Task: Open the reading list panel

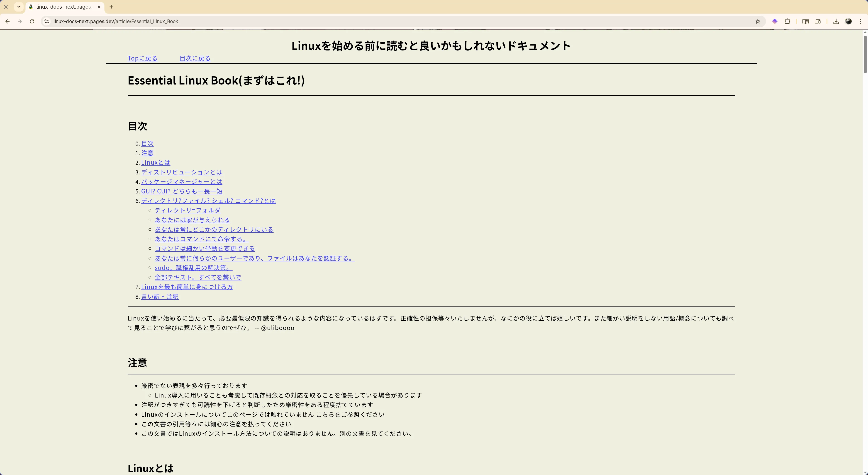Action: tap(805, 21)
